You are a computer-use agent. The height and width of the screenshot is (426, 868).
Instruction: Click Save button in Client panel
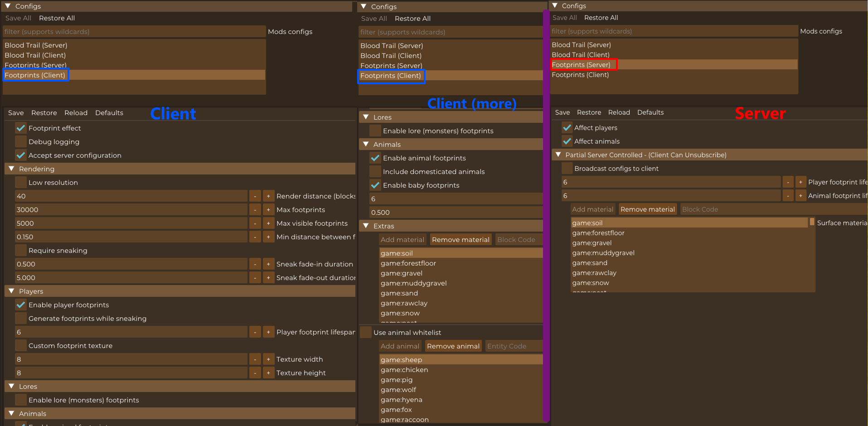(x=16, y=113)
